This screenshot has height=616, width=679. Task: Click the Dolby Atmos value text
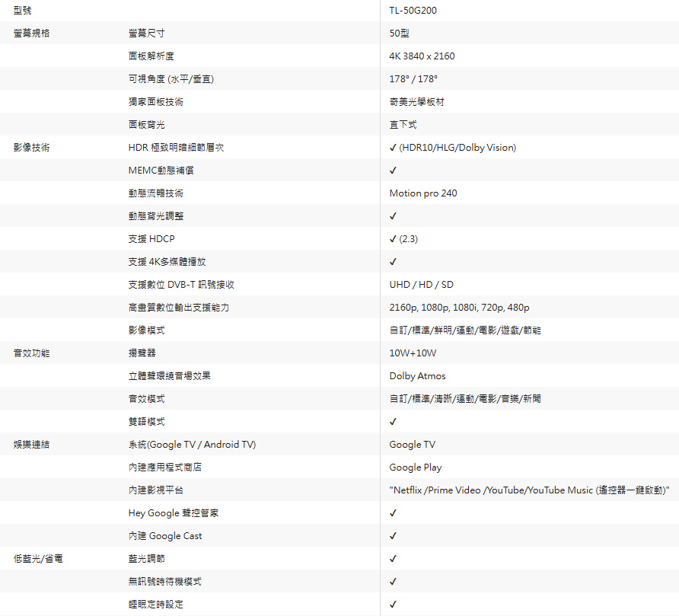tap(417, 376)
